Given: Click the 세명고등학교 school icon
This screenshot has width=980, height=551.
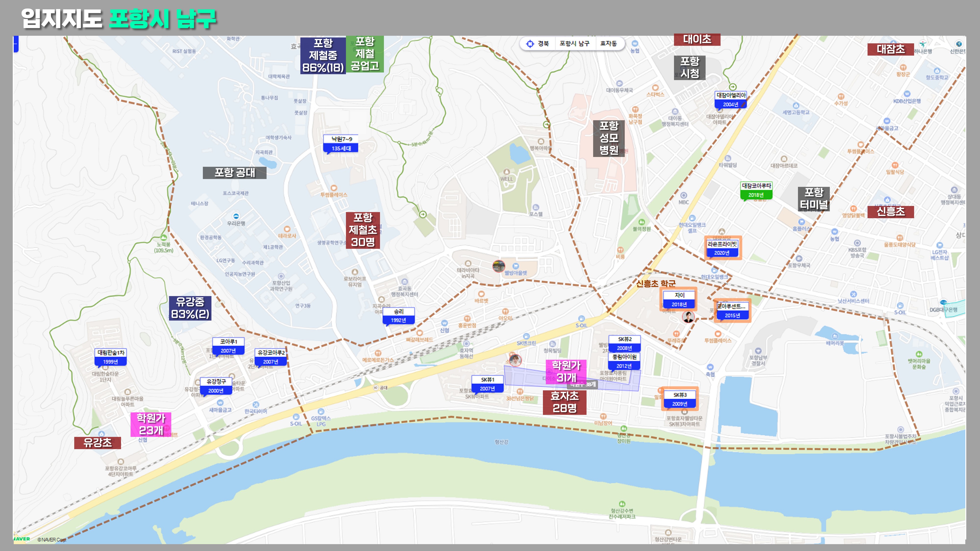Looking at the screenshot, I should [796, 106].
